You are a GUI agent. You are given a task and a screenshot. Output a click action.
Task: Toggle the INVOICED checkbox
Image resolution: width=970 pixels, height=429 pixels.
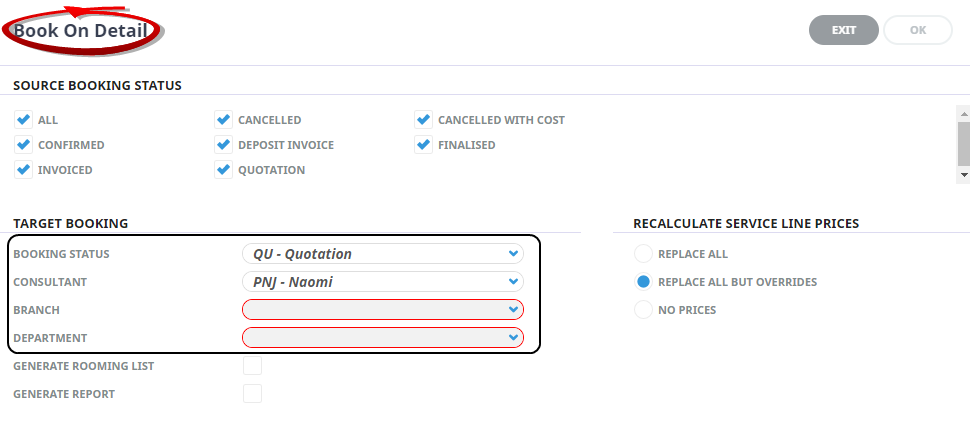coord(23,170)
